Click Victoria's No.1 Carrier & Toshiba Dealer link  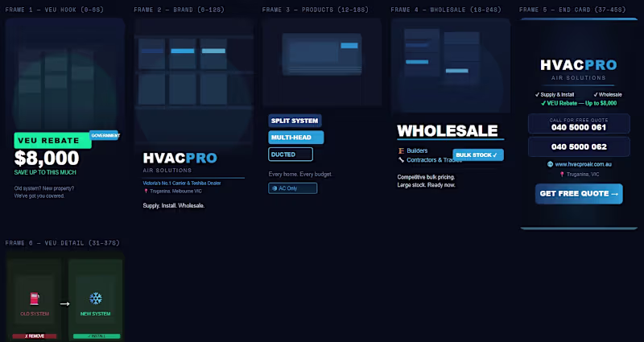coord(182,183)
